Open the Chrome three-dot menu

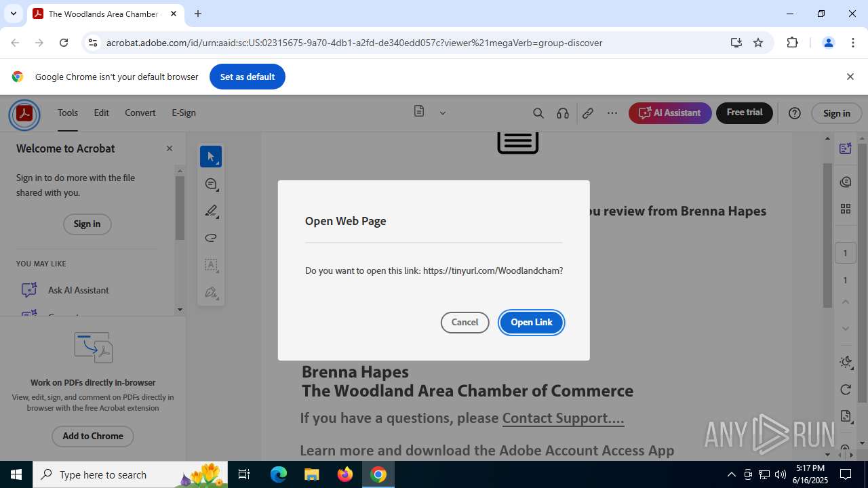click(x=853, y=43)
